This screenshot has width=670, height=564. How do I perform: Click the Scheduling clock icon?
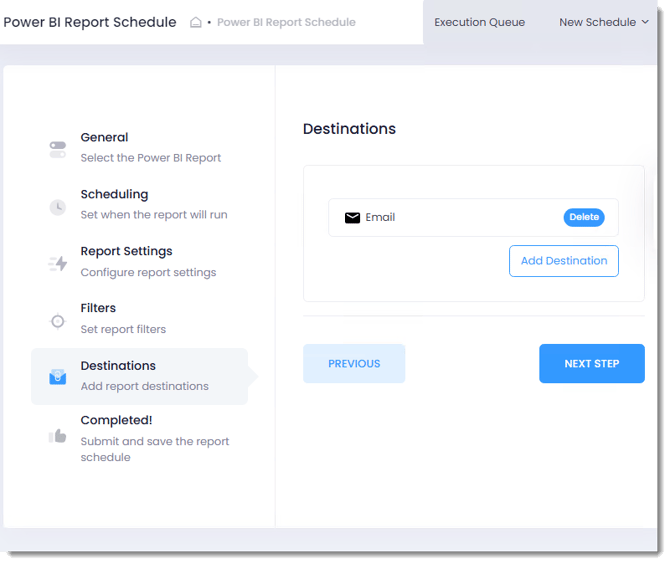[x=58, y=207]
